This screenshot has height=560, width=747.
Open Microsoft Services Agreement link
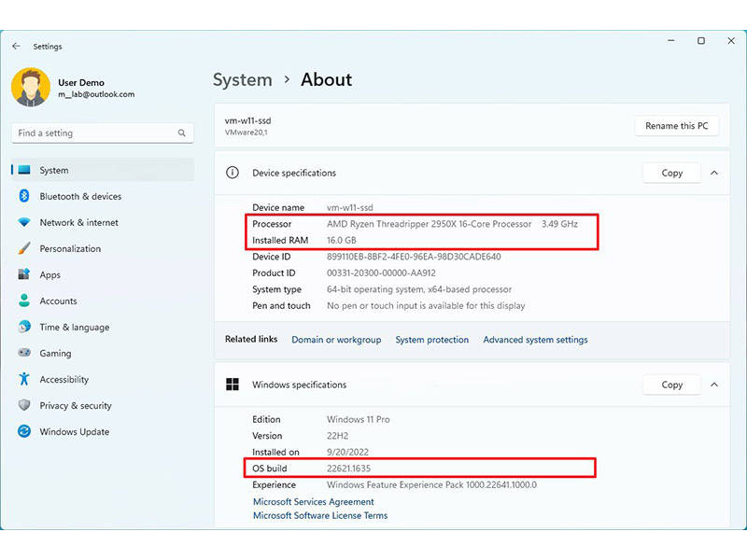coord(314,501)
